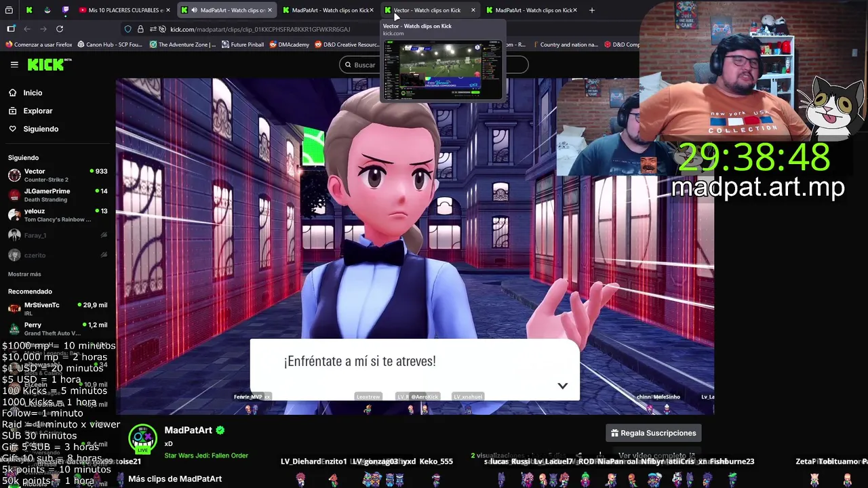Open a new browser tab

click(592, 10)
